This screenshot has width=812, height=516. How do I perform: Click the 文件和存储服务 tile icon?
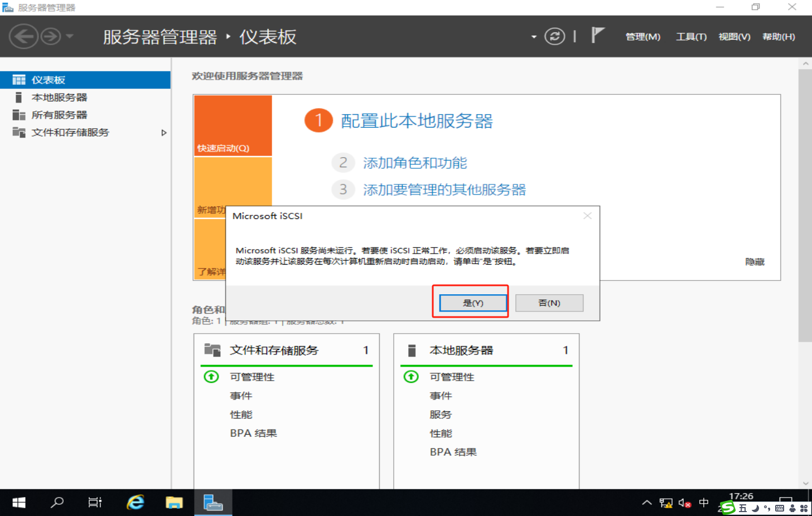point(212,350)
